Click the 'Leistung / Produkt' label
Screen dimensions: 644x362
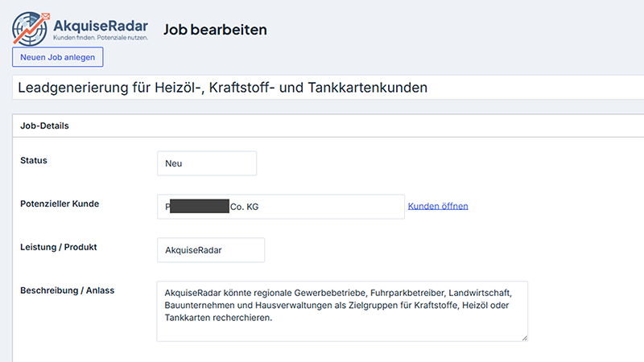58,247
